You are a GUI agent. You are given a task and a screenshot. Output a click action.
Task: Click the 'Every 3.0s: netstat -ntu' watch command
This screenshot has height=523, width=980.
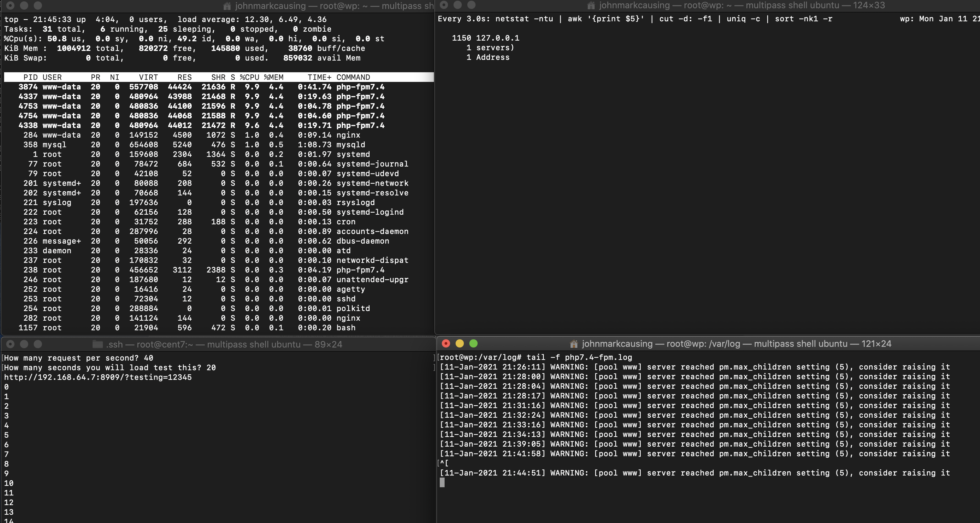click(x=634, y=19)
